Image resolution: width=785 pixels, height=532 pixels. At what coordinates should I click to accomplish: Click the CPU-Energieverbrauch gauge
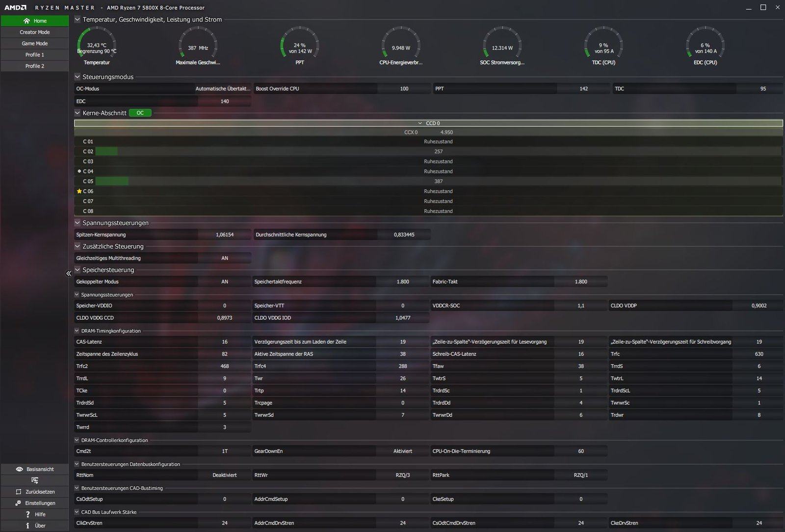401,46
